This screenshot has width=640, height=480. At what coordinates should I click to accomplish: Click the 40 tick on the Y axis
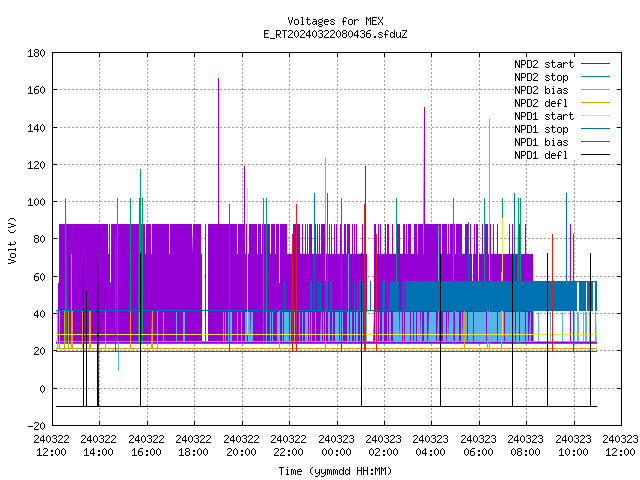pyautogui.click(x=39, y=314)
